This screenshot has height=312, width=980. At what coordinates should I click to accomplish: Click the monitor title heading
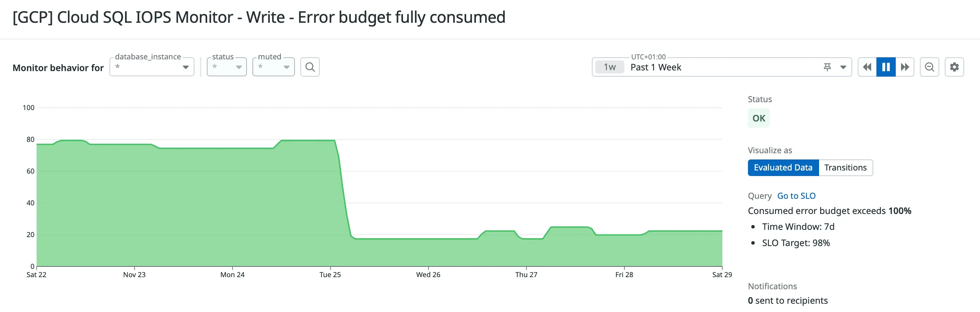coord(259,17)
